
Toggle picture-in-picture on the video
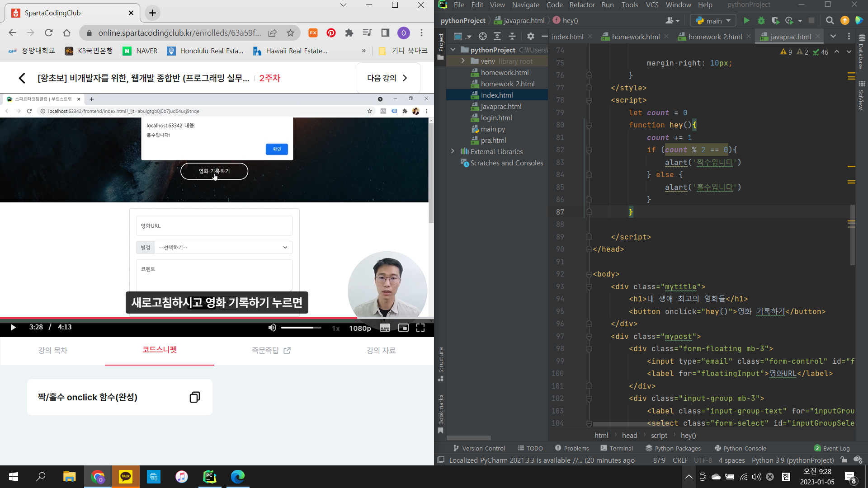click(x=403, y=328)
